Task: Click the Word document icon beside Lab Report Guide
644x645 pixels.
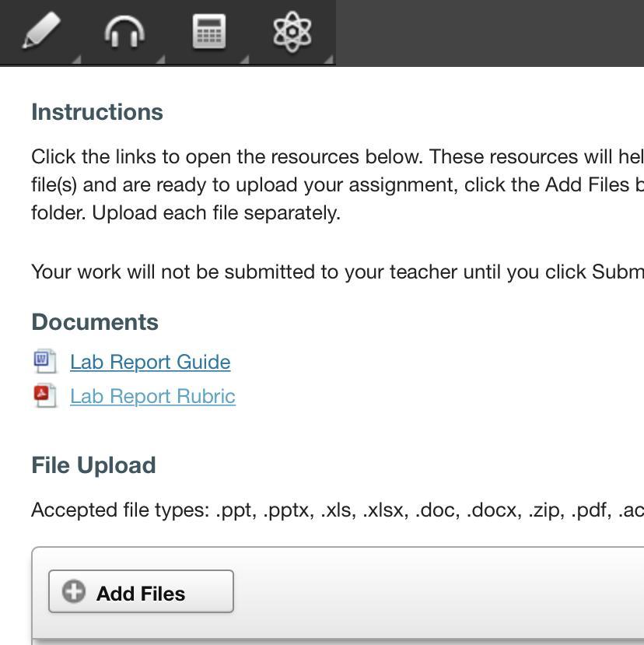Action: click(x=45, y=361)
